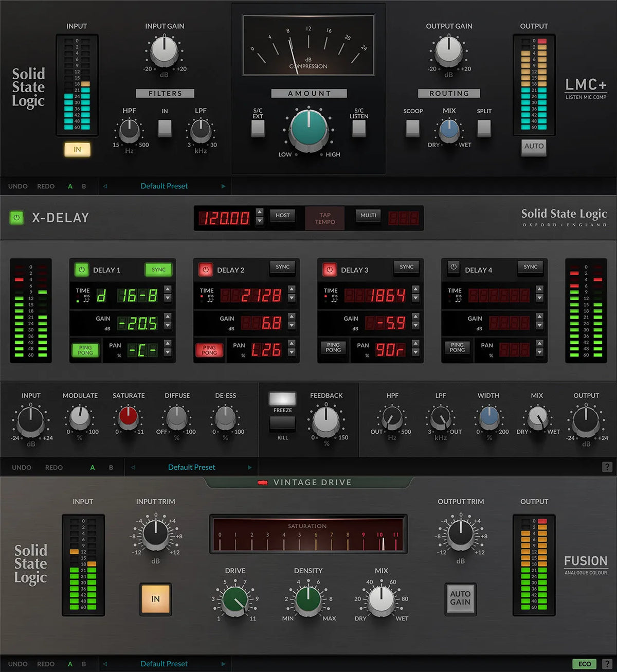Screen dimensions: 617x672
Task: Click the TAP TEMPO pad
Action: click(x=325, y=218)
